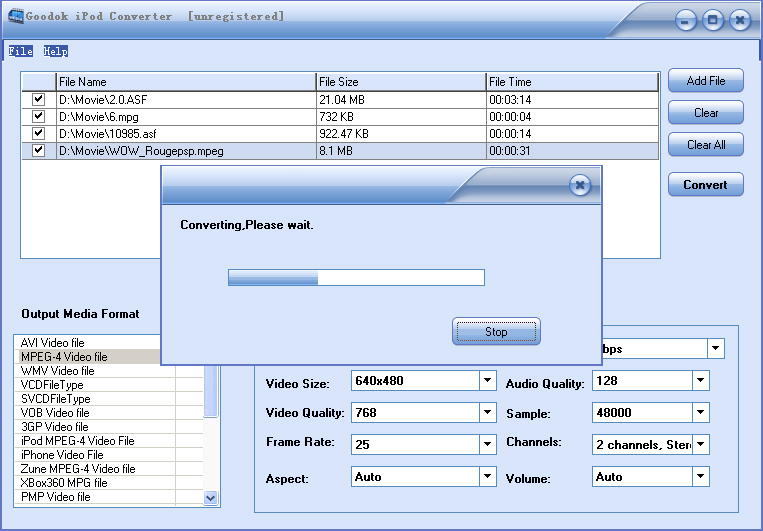This screenshot has width=763, height=531.
Task: Click the 00:03:14 file time cell
Action: (572, 100)
